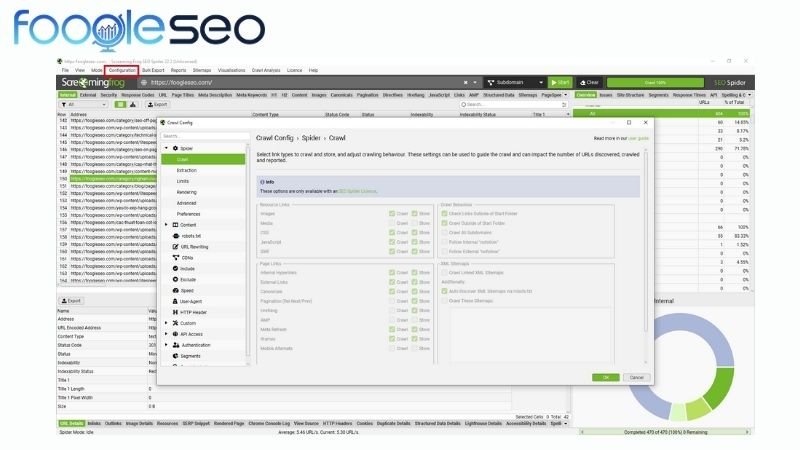Screen dimensions: 800x450
Task: Click the Crawl Config window title icon
Action: pyautogui.click(x=163, y=123)
